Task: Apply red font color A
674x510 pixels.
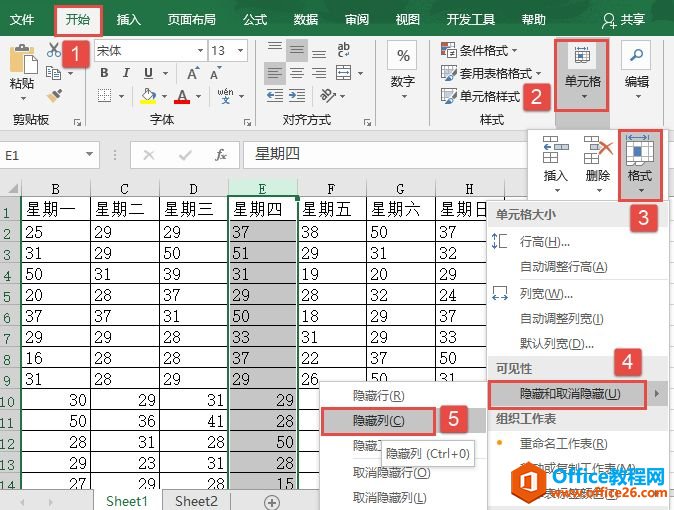Action: click(x=182, y=95)
